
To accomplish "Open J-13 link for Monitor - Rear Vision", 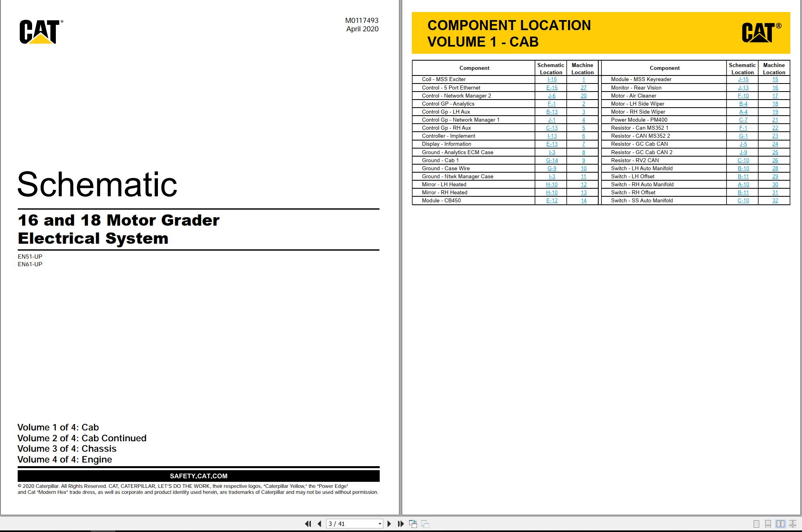I will point(743,88).
